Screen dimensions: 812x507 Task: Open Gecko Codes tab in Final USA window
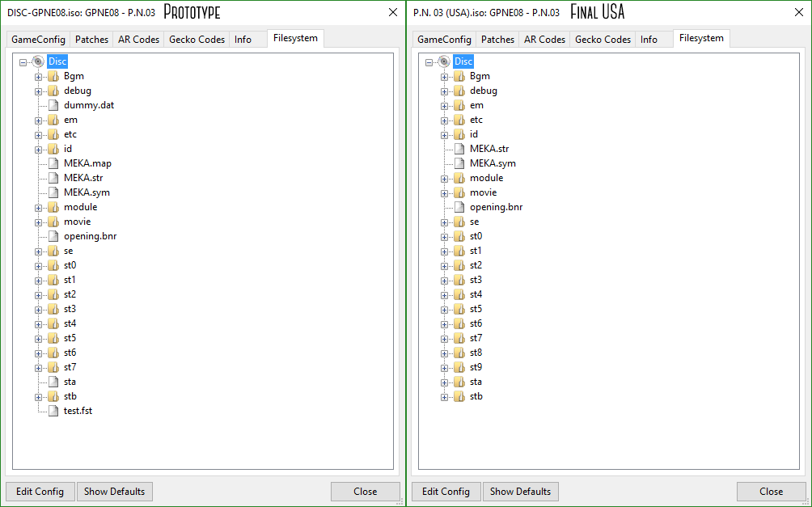(603, 40)
